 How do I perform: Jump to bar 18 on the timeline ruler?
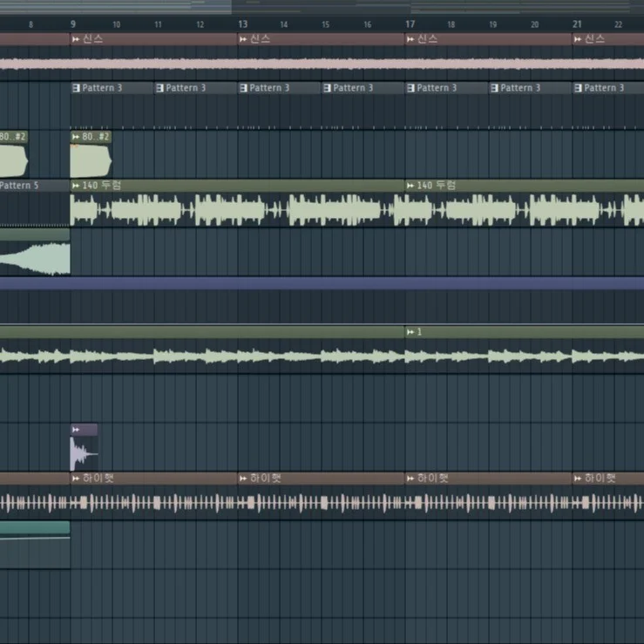tap(451, 24)
